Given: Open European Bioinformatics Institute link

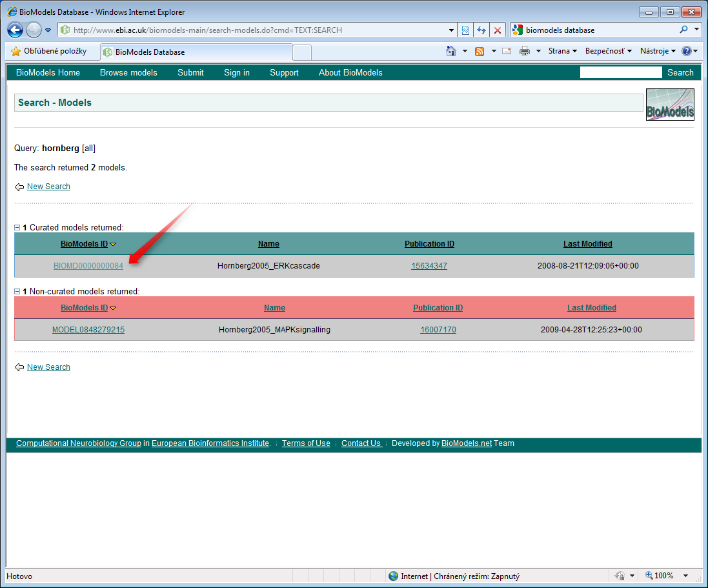Looking at the screenshot, I should 210,443.
